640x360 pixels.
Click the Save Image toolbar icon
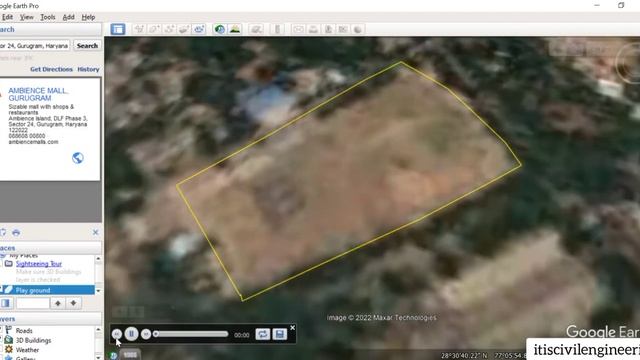(x=328, y=29)
